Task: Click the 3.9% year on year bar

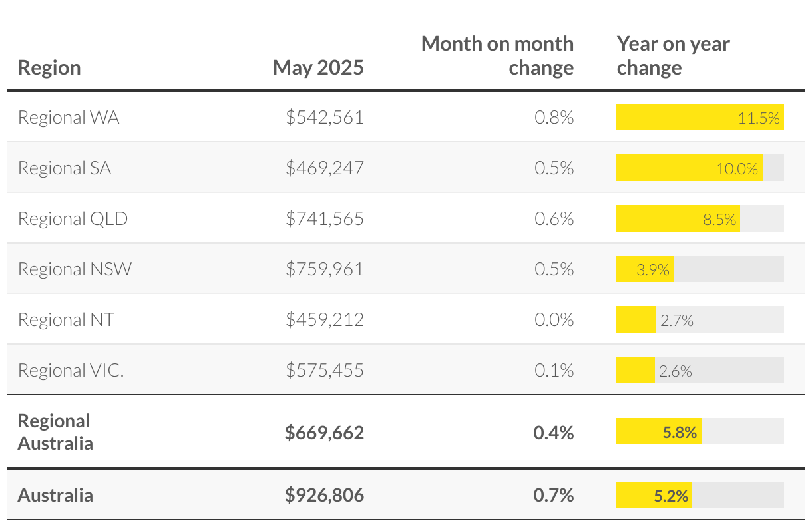Action: [644, 269]
